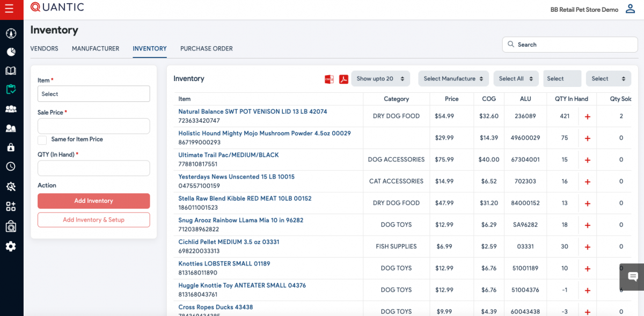Add quantity for Natural Balance Venison row
Image resolution: width=644 pixels, height=316 pixels.
(587, 116)
